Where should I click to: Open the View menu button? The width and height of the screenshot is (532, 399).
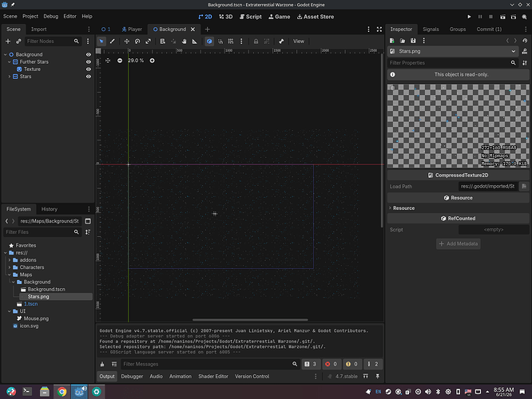click(x=298, y=41)
